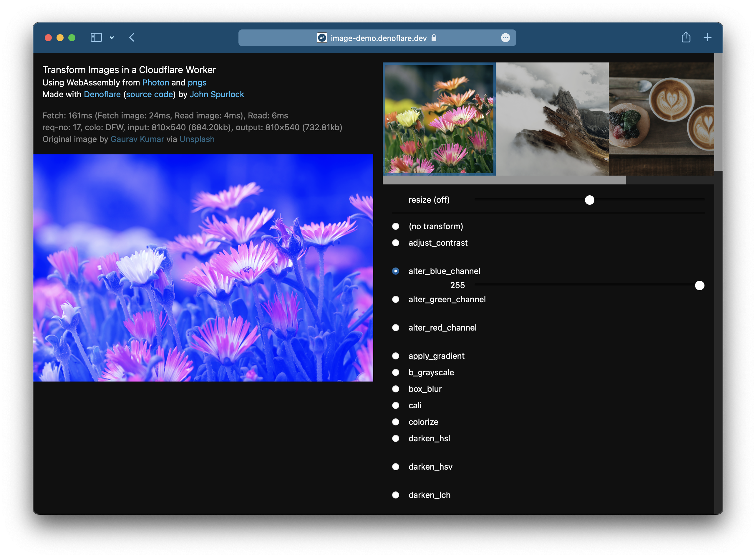This screenshot has height=558, width=756.
Task: Select the foggy mountain thumbnail
Action: 552,119
